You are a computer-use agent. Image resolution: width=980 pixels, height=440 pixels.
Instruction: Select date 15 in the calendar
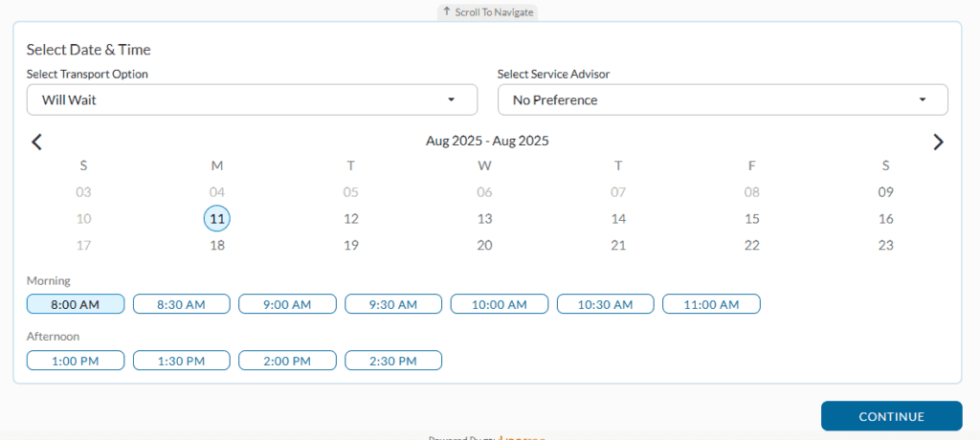point(752,219)
